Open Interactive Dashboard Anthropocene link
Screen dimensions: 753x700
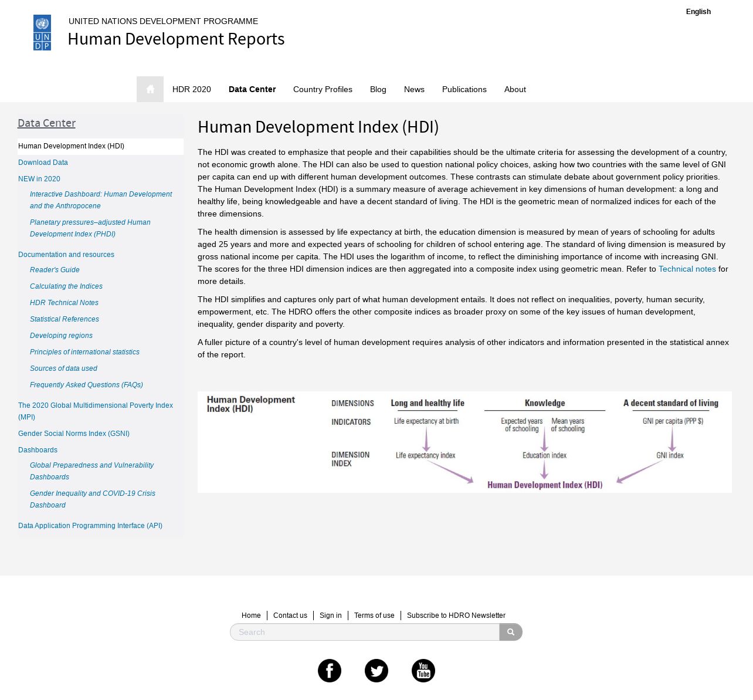(101, 200)
